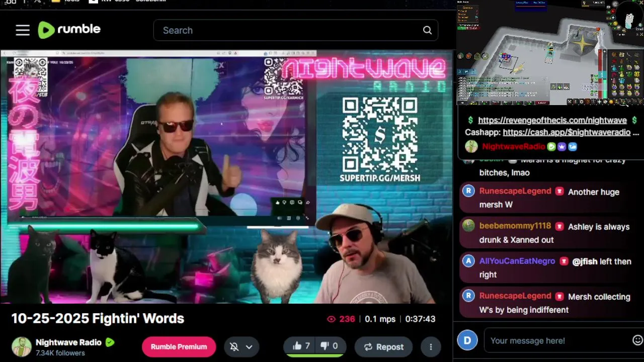The height and width of the screenshot is (362, 644).
Task: Open the revengeofthecis.com/nightwave link
Action: click(552, 120)
